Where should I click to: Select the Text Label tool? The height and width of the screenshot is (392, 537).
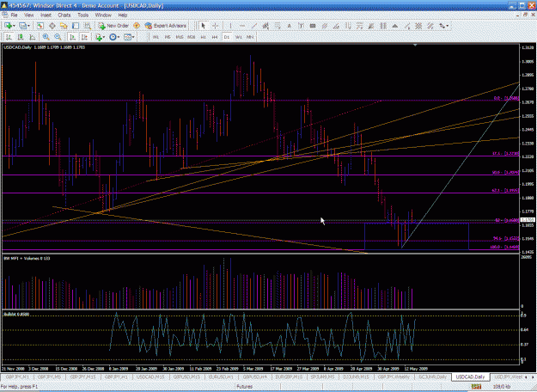(301, 26)
